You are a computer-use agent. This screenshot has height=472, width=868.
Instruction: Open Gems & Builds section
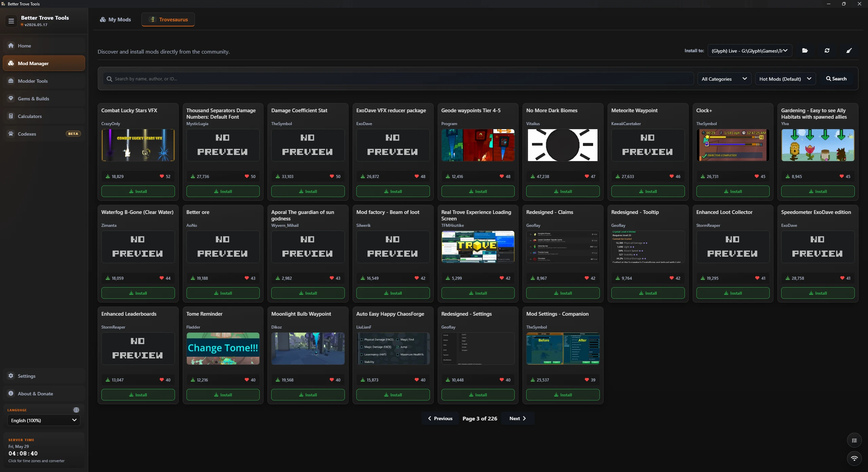pyautogui.click(x=44, y=98)
